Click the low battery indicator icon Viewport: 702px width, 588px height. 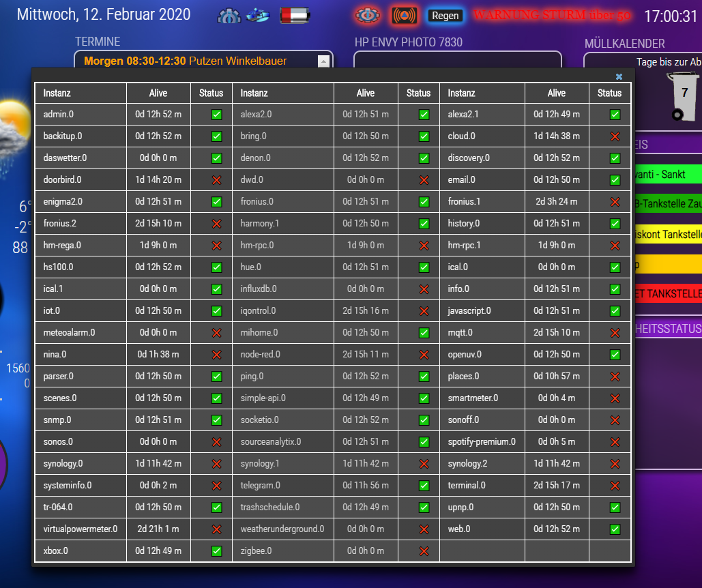[295, 16]
